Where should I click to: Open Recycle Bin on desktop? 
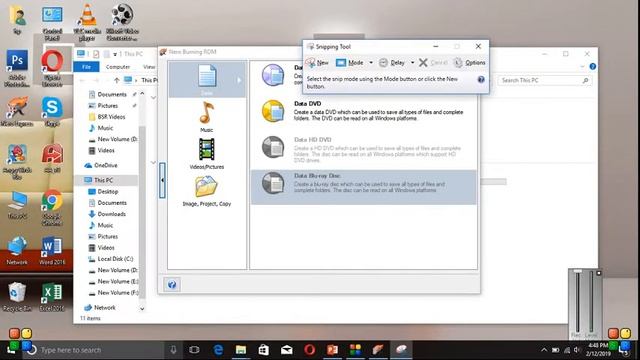point(17,297)
